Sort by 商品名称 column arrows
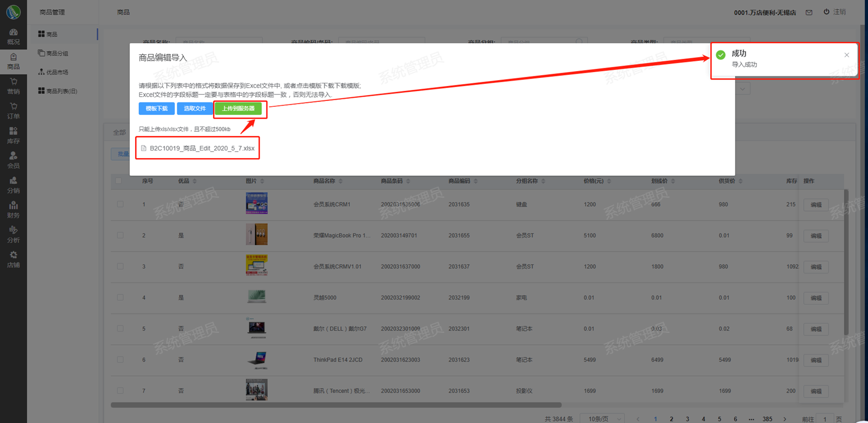 point(341,181)
